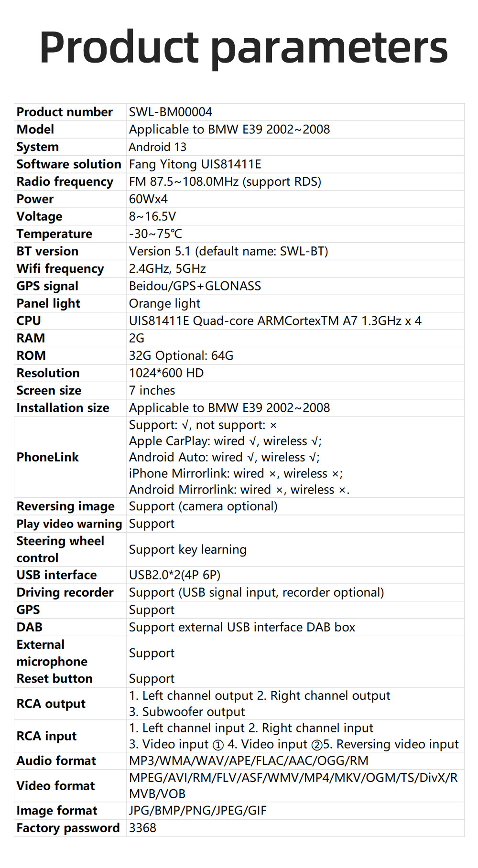Click the factory password value 3368
This screenshot has width=478, height=868.
coord(142,828)
